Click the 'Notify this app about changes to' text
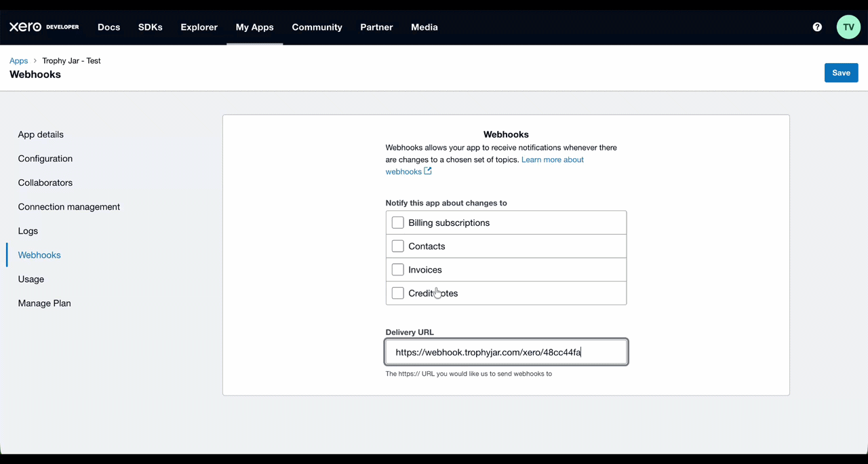Screen dimensions: 868x464 click(x=446, y=203)
